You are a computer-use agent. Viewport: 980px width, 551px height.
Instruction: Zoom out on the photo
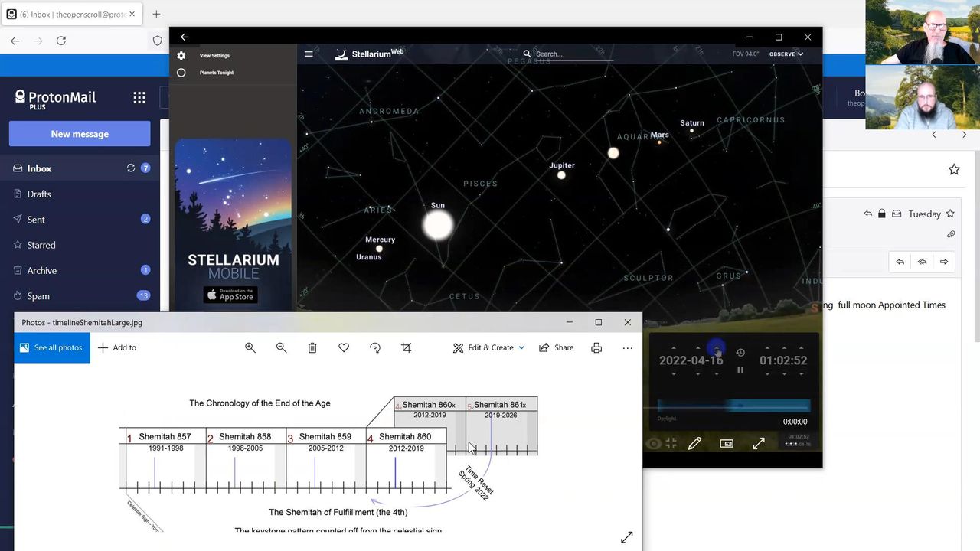click(281, 347)
